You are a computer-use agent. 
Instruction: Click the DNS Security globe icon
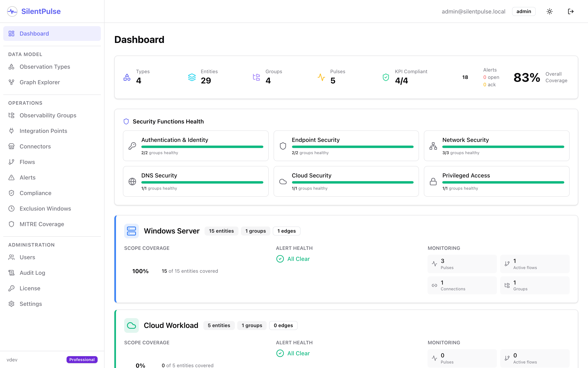(132, 182)
